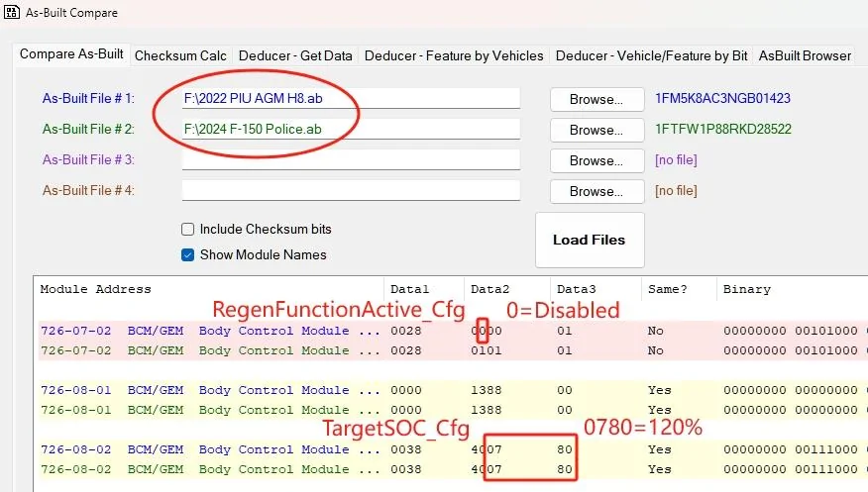Open Deducer - Feature by Vehicles tab

tap(454, 55)
